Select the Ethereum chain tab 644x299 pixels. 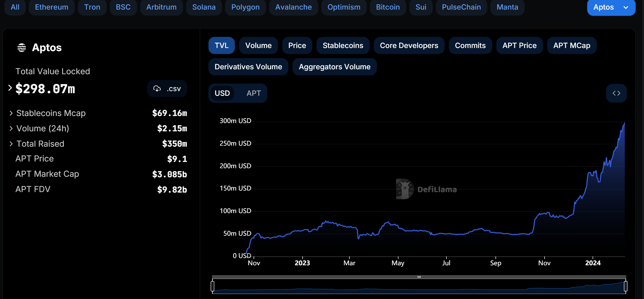pos(52,7)
